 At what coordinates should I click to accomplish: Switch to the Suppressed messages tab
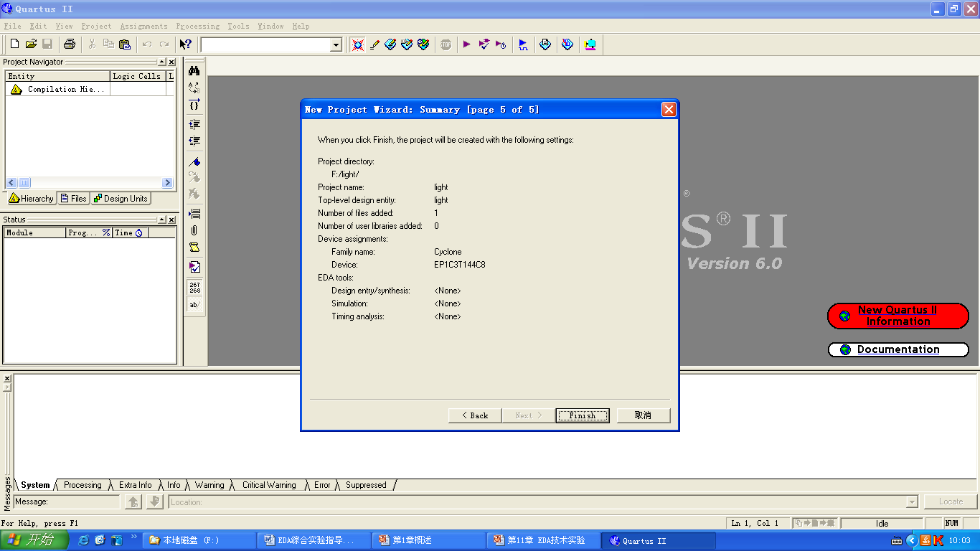point(366,485)
